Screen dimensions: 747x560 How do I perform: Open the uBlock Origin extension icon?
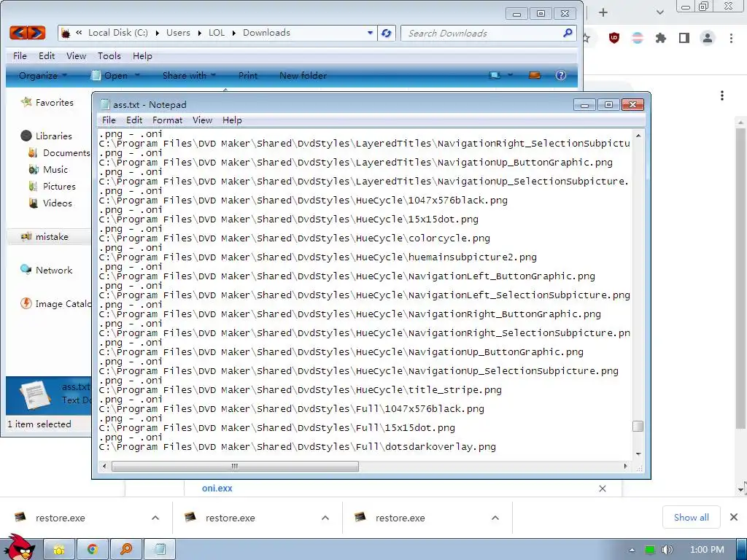pos(614,38)
